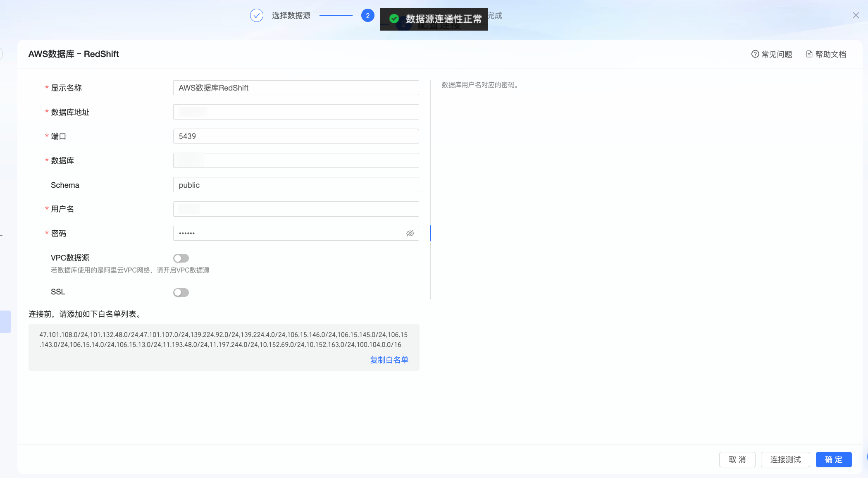Click the VPC network hint text

tap(130, 270)
